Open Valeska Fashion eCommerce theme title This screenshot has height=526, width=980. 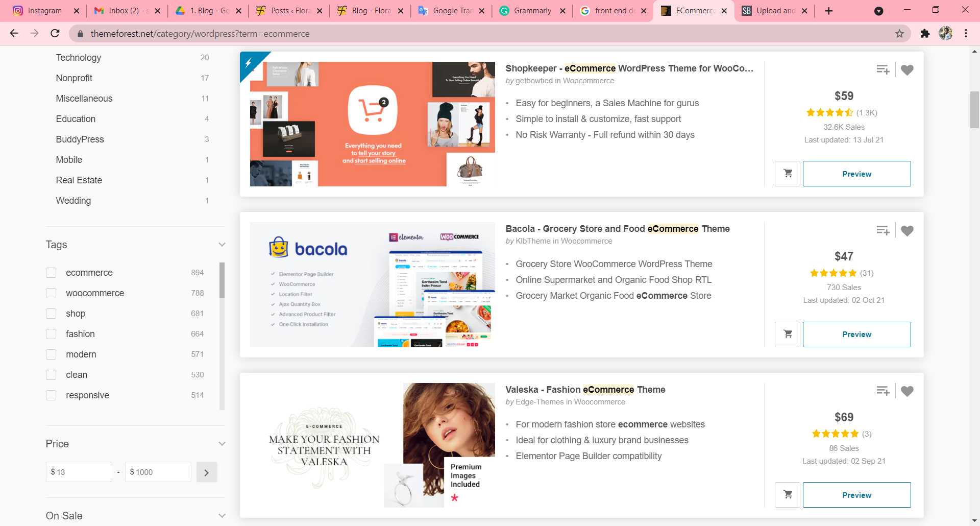[x=585, y=390]
